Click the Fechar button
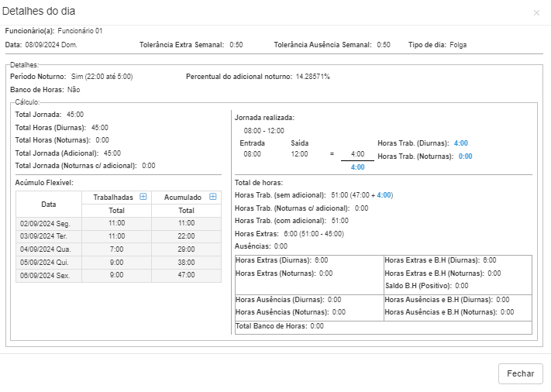 pos(520,373)
